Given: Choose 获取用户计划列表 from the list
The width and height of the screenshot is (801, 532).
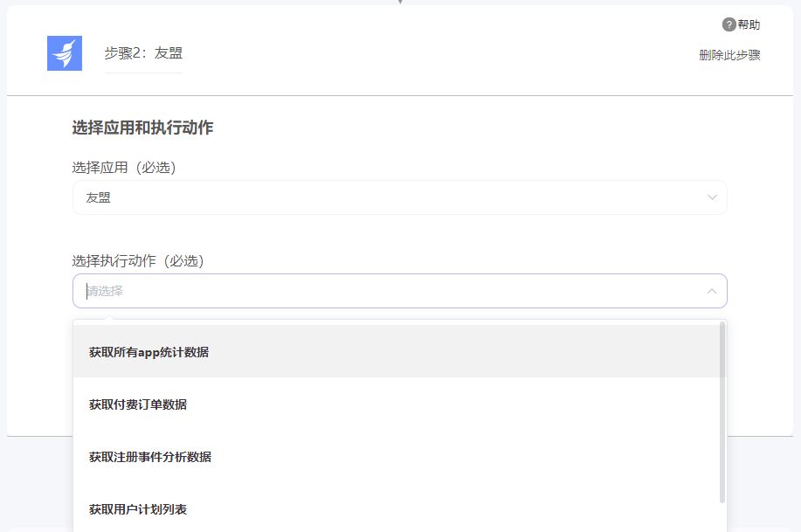Looking at the screenshot, I should click(397, 509).
